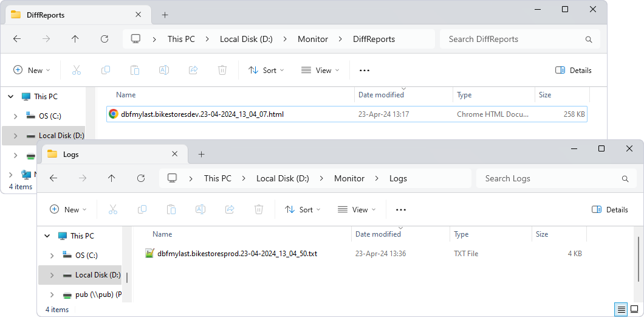The image size is (644, 317).
Task: Click Monitor breadcrumb in DiffReports address bar
Action: point(313,39)
